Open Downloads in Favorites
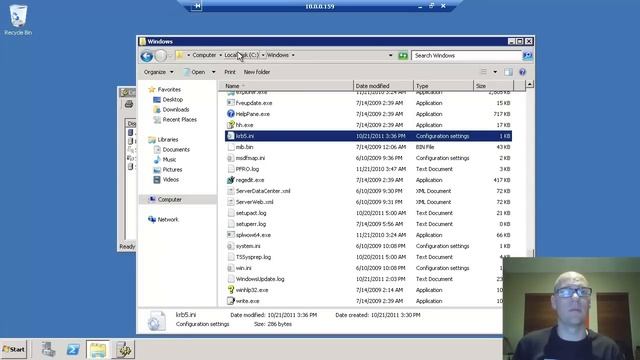 176,109
